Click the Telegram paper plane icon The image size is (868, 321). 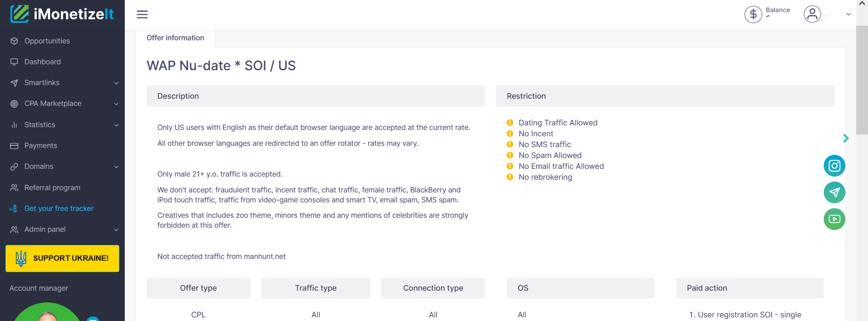[834, 192]
